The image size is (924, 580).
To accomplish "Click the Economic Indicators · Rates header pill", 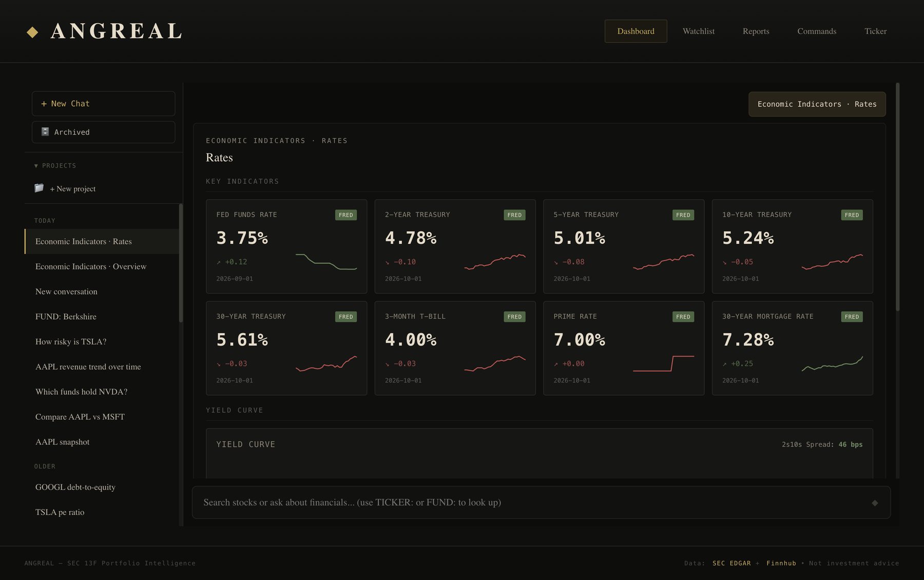I will click(x=817, y=104).
